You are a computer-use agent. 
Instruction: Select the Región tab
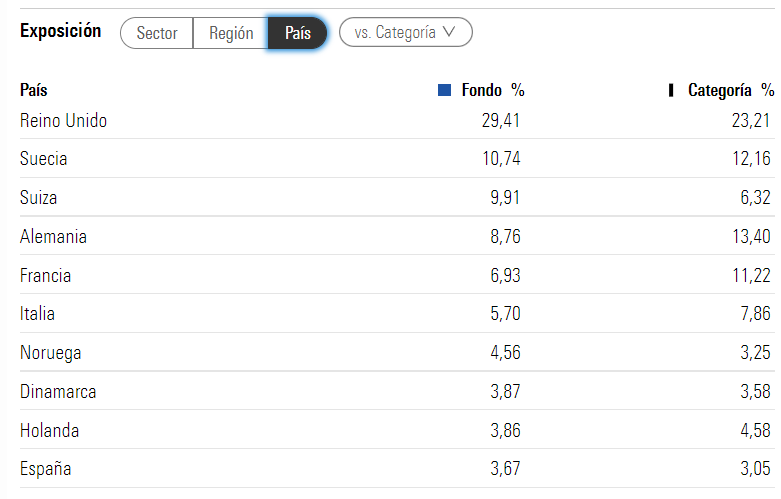point(231,33)
